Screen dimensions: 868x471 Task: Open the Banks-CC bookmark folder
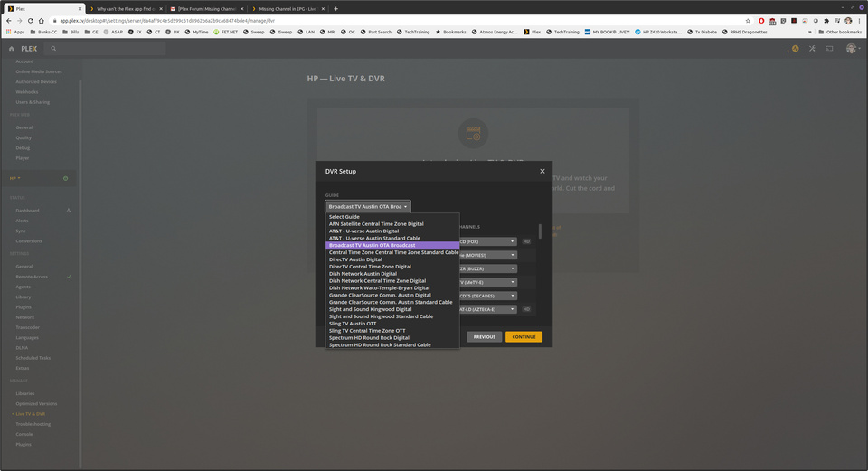pyautogui.click(x=43, y=33)
